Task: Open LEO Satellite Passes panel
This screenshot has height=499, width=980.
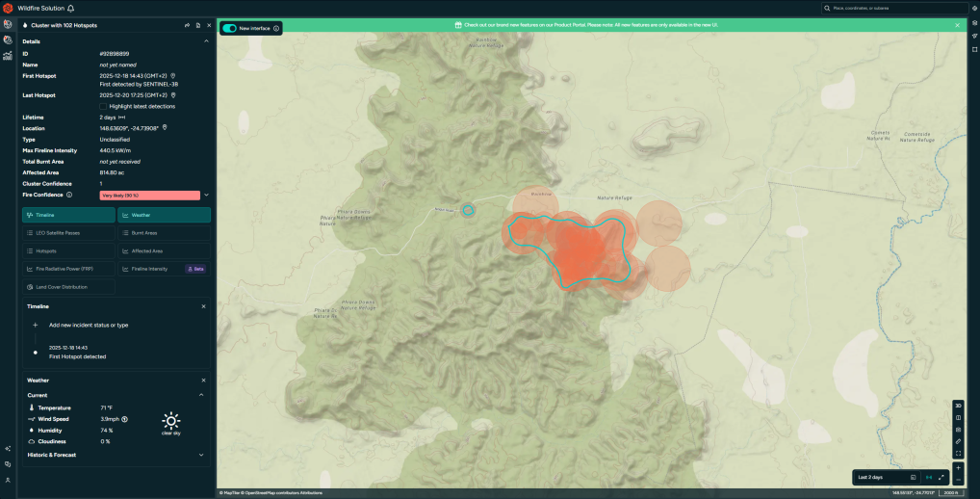Action: tap(68, 233)
